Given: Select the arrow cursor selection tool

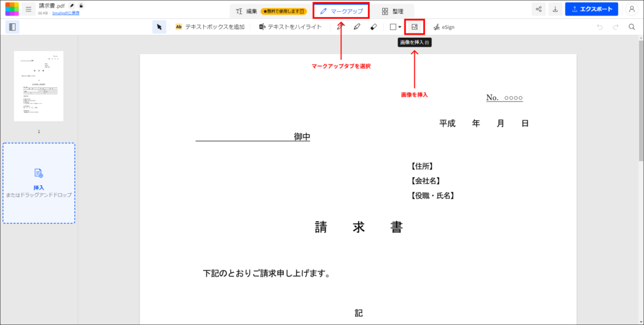Looking at the screenshot, I should tap(159, 27).
